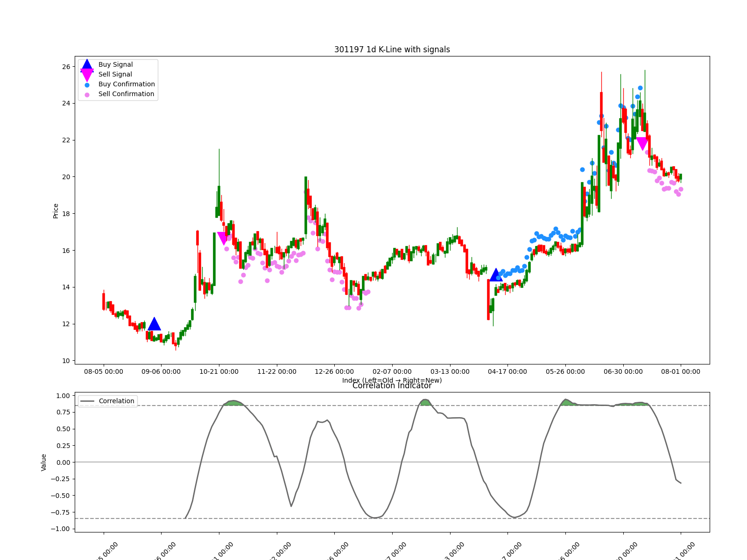The width and height of the screenshot is (747, 560).
Task: Click the 'Correlation' legend label
Action: tap(116, 401)
